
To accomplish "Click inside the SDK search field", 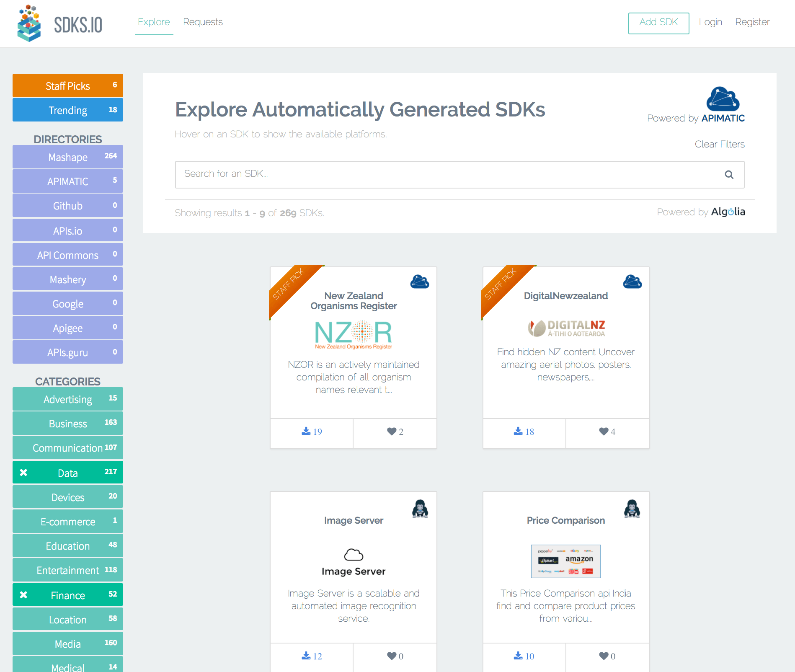I will 377,174.
